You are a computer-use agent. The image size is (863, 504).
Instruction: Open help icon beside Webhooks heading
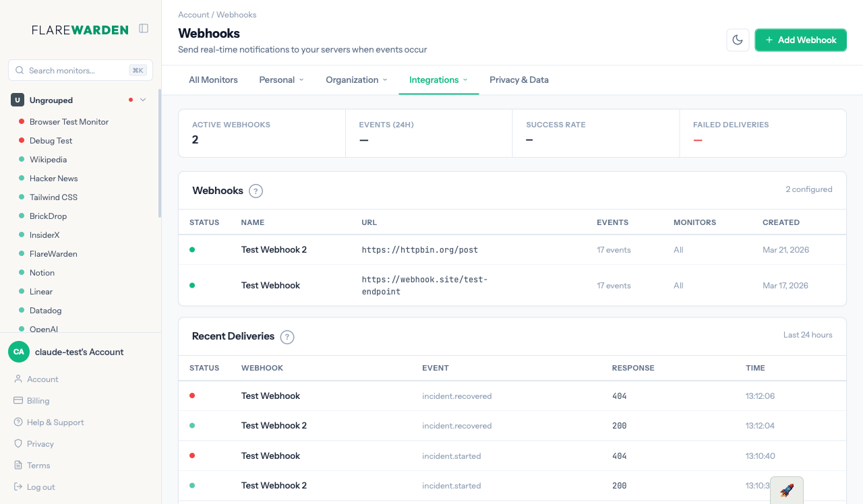[x=256, y=191]
